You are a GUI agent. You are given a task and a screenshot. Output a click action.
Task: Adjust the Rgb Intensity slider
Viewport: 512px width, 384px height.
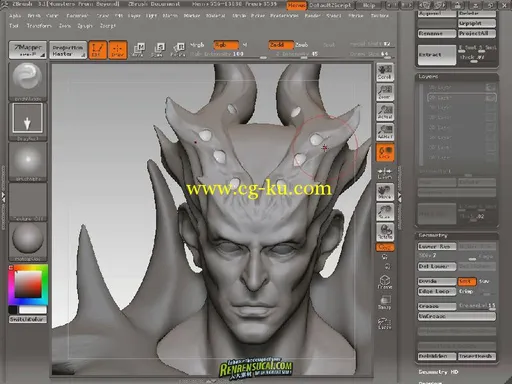228,54
